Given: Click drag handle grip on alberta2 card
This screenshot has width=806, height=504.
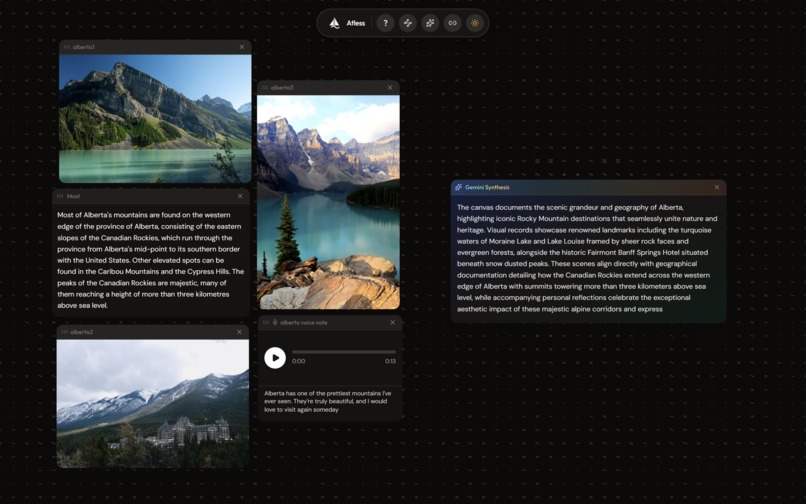Looking at the screenshot, I should (x=64, y=332).
